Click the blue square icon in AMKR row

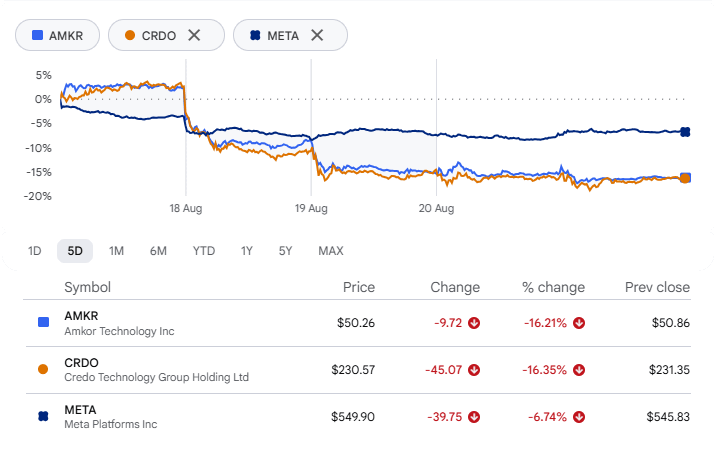coord(43,322)
